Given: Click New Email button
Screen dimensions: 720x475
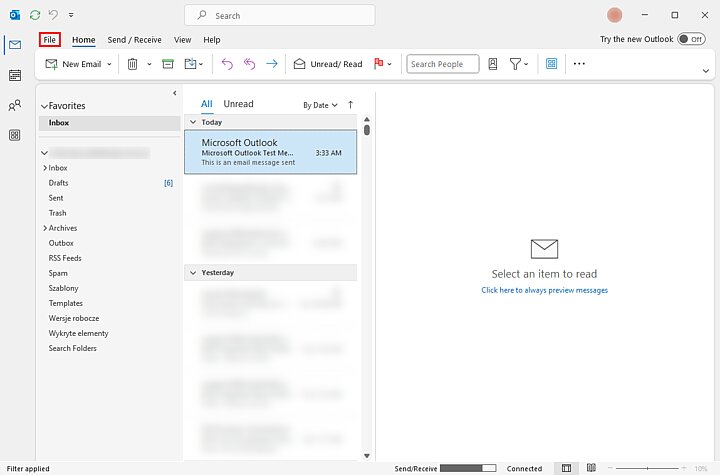Looking at the screenshot, I should [x=73, y=64].
